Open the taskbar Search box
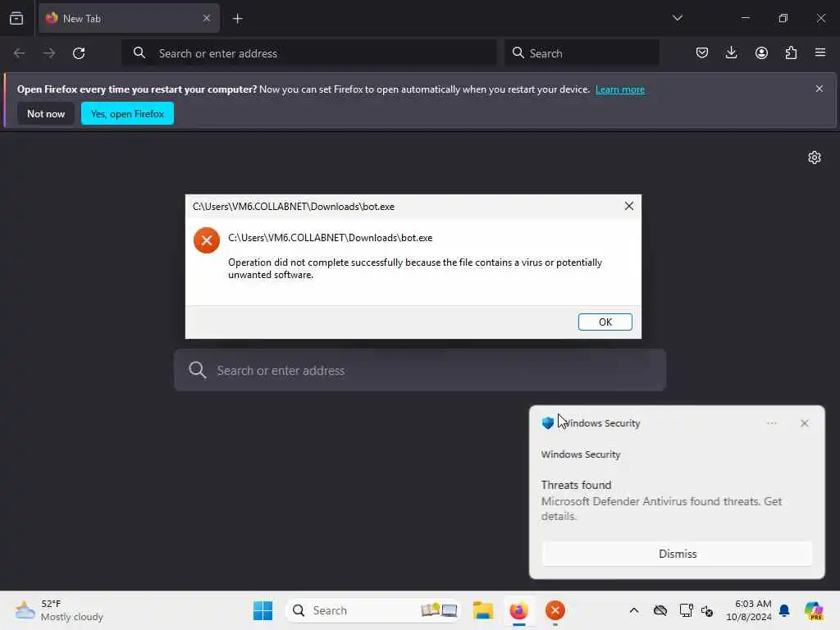840x630 pixels. [x=373, y=610]
